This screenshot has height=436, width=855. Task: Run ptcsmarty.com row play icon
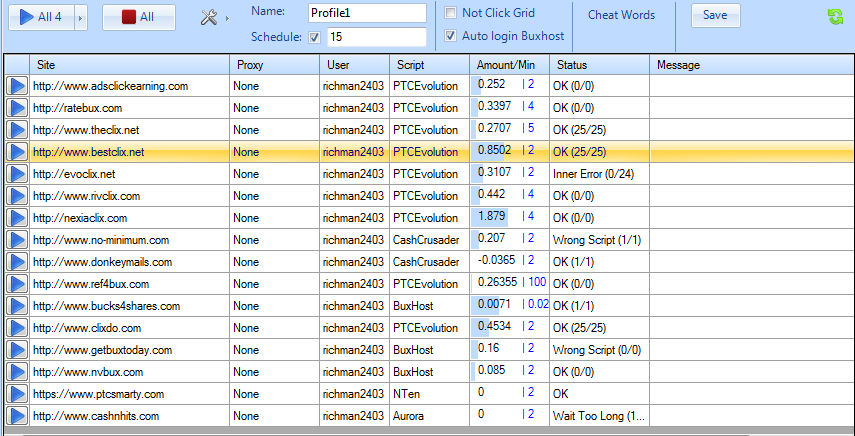(17, 393)
